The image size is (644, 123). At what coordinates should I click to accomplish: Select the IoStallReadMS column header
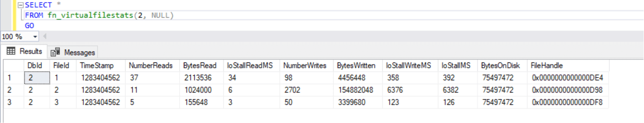(x=250, y=66)
